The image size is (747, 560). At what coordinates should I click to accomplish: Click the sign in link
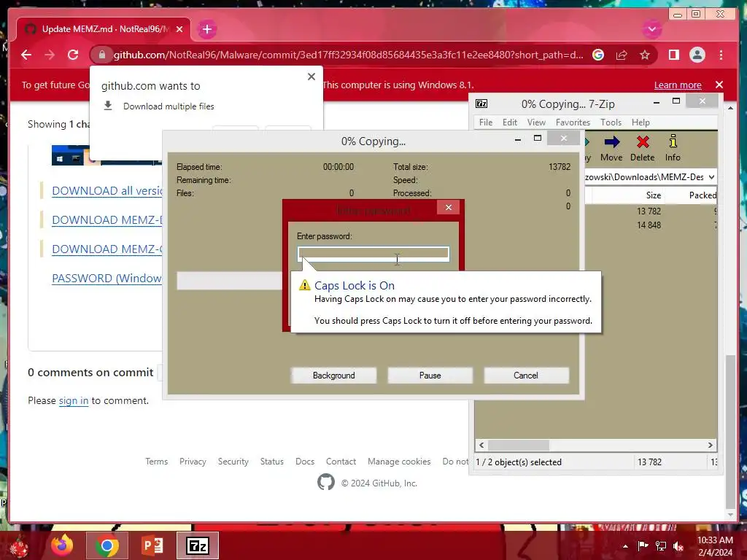click(74, 401)
